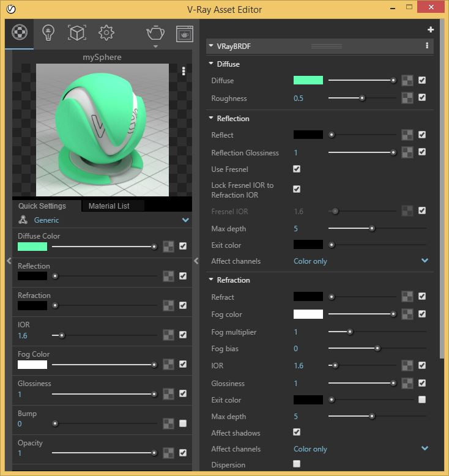Open texture slot for Reflect

coord(407,135)
